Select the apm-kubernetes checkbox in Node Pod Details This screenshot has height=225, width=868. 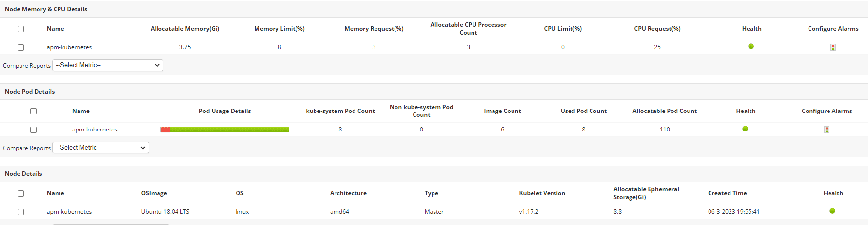click(33, 130)
